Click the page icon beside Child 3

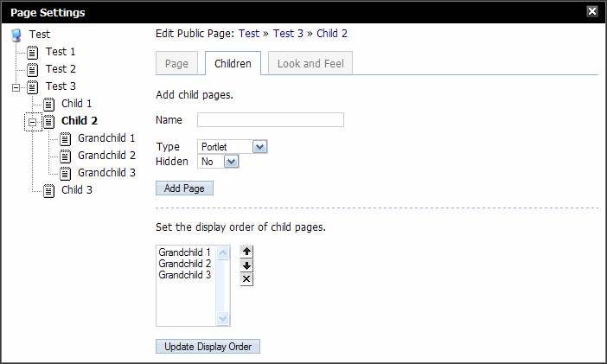tap(49, 190)
